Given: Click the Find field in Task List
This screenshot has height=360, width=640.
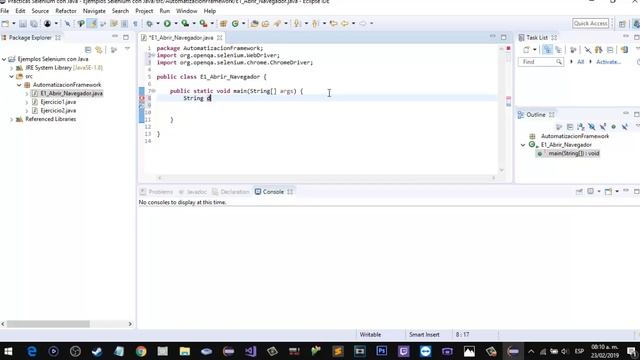Looking at the screenshot, I should point(540,62).
